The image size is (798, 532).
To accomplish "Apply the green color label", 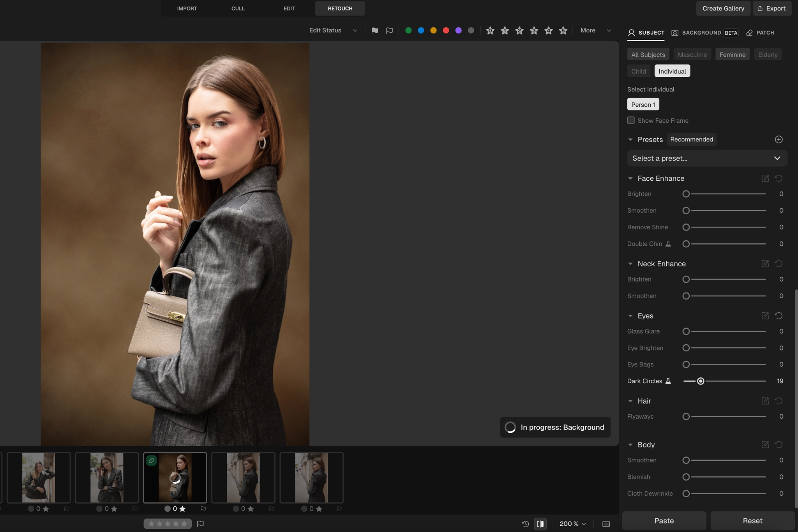I will point(408,30).
